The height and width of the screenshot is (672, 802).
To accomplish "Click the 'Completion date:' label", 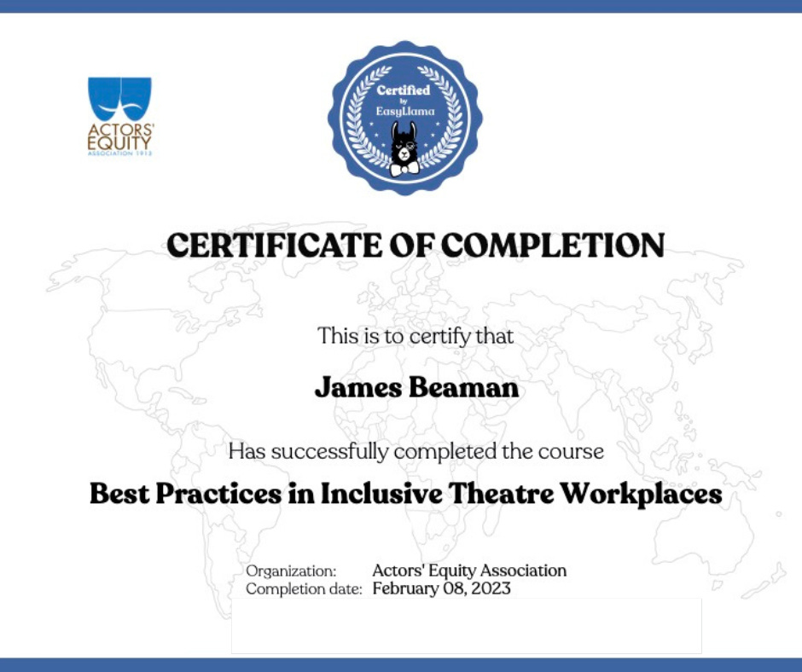I will (304, 589).
